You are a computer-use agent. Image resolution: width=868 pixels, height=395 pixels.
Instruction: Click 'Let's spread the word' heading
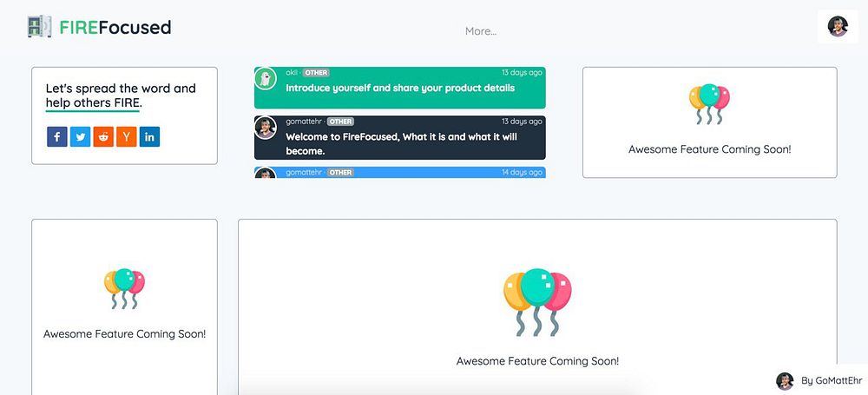(x=121, y=95)
